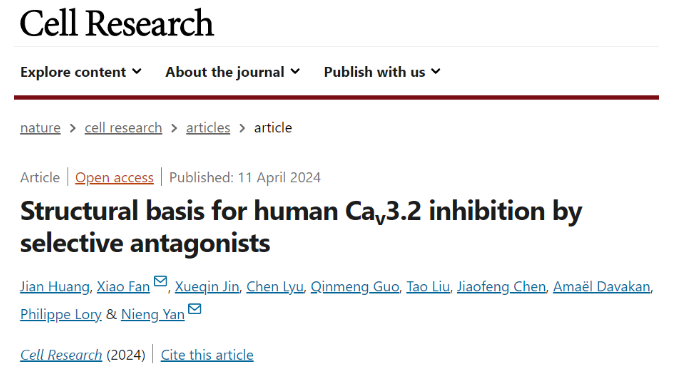Click author name Qinmeng Guo
Viewport: 674px width, 376px height.
[355, 287]
